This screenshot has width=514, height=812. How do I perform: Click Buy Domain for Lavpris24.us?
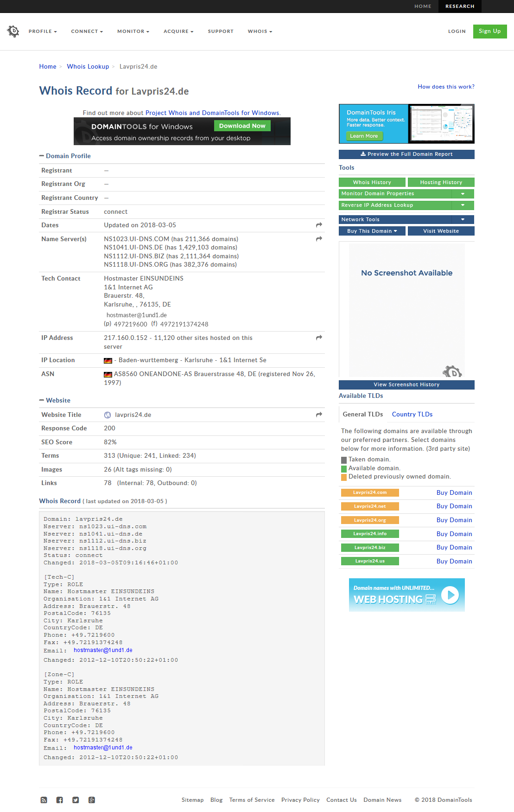coord(454,562)
